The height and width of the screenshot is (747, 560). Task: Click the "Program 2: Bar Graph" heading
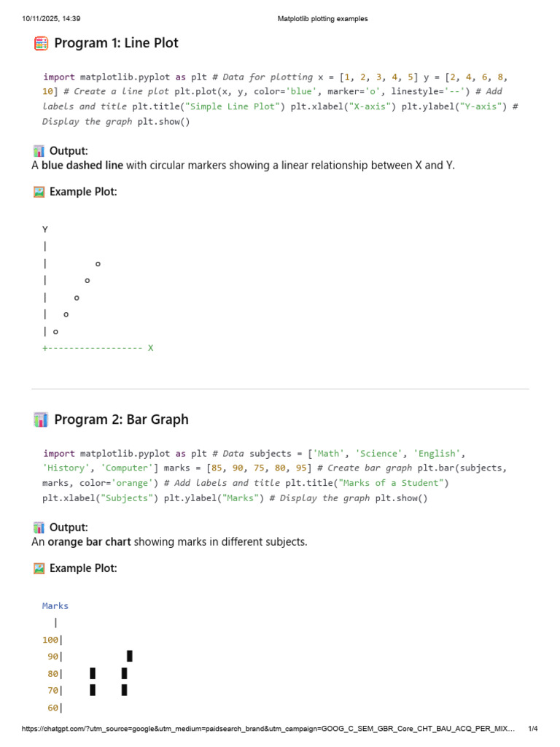(121, 419)
